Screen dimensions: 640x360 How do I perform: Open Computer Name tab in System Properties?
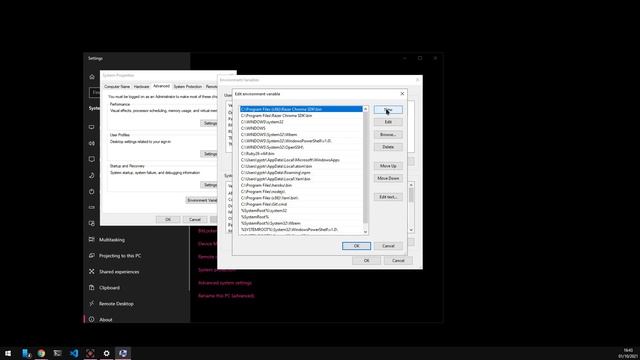(117, 87)
